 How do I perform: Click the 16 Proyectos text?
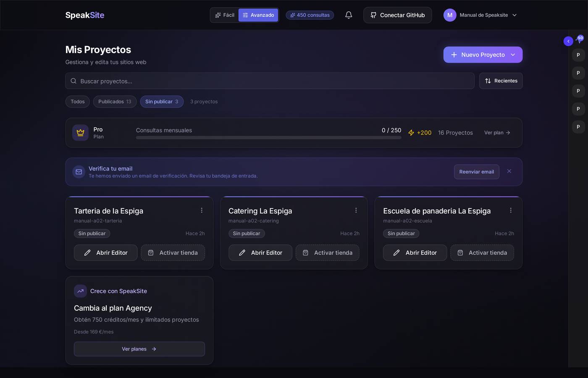pos(455,133)
